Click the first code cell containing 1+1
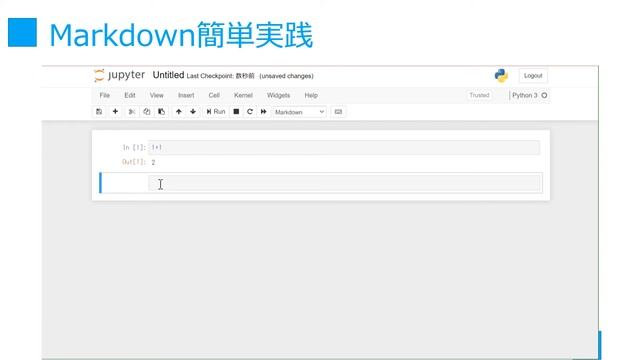 [344, 147]
